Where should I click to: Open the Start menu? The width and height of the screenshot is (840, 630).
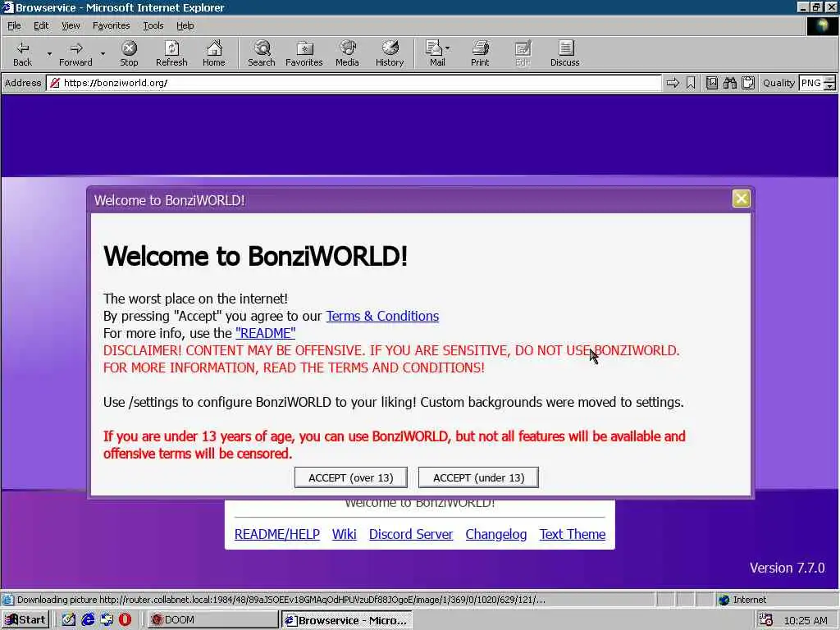[25, 620]
